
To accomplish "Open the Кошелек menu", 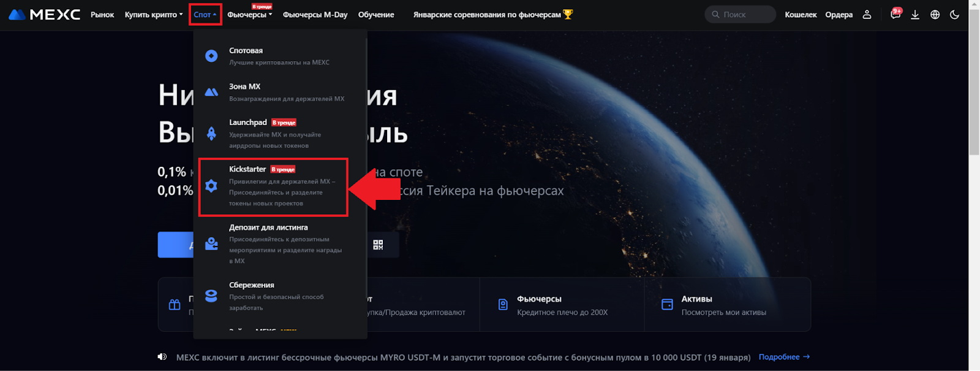I will (801, 15).
